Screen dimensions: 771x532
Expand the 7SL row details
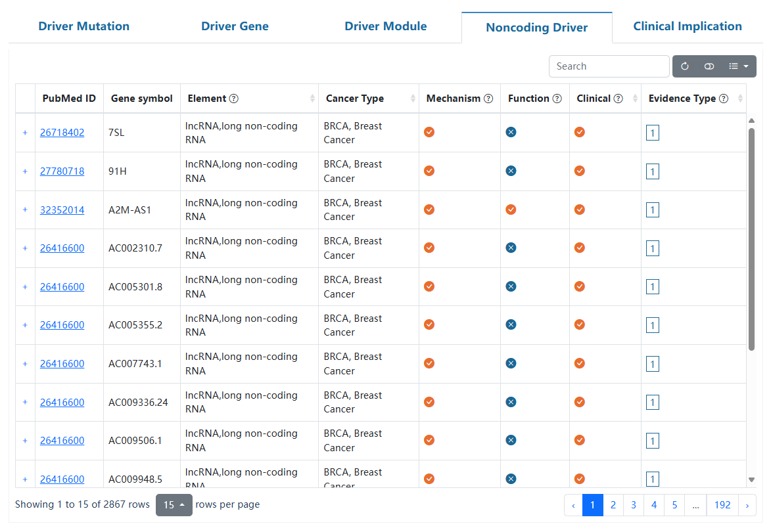coord(25,133)
